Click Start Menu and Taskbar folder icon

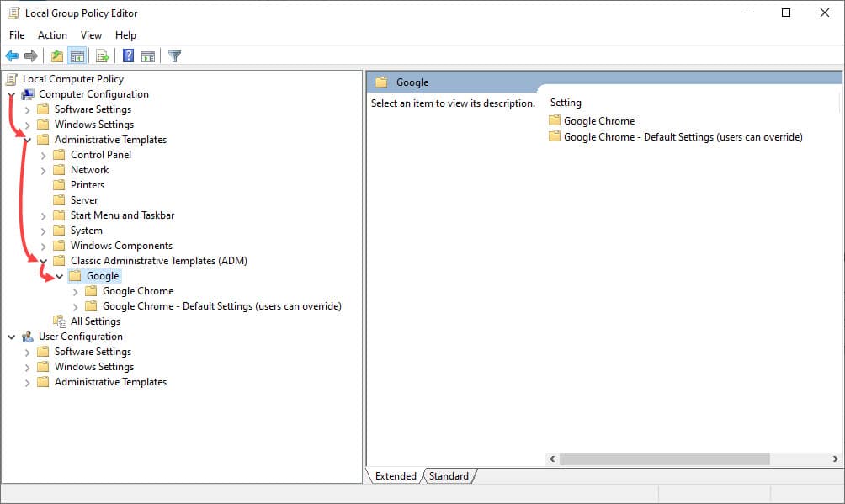(x=59, y=215)
